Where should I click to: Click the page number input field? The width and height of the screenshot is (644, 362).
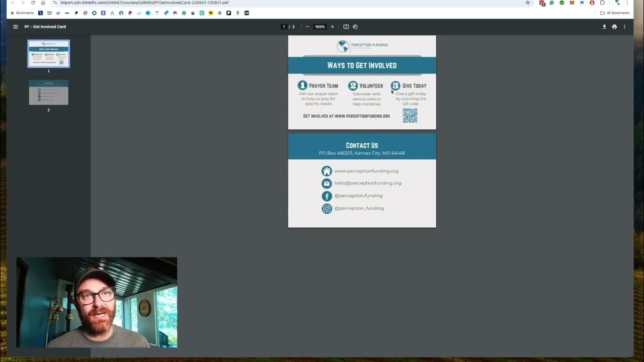284,27
